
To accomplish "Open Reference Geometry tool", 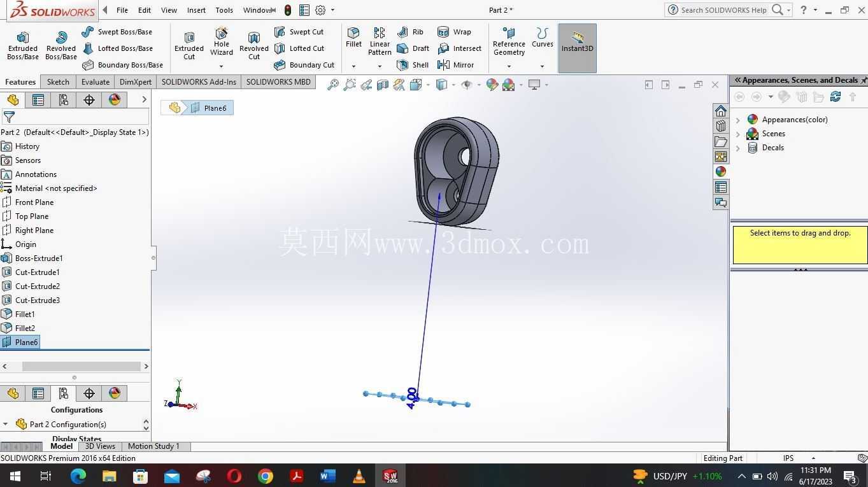I will click(x=509, y=41).
